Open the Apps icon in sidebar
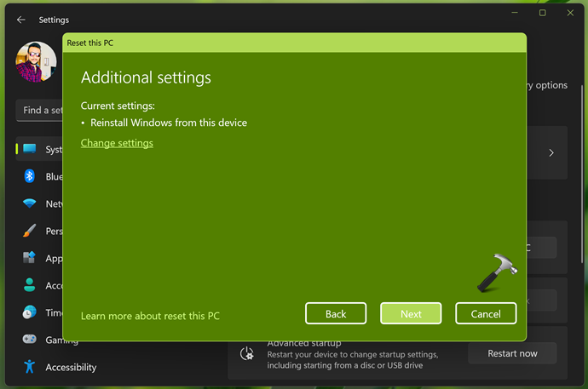 tap(30, 258)
